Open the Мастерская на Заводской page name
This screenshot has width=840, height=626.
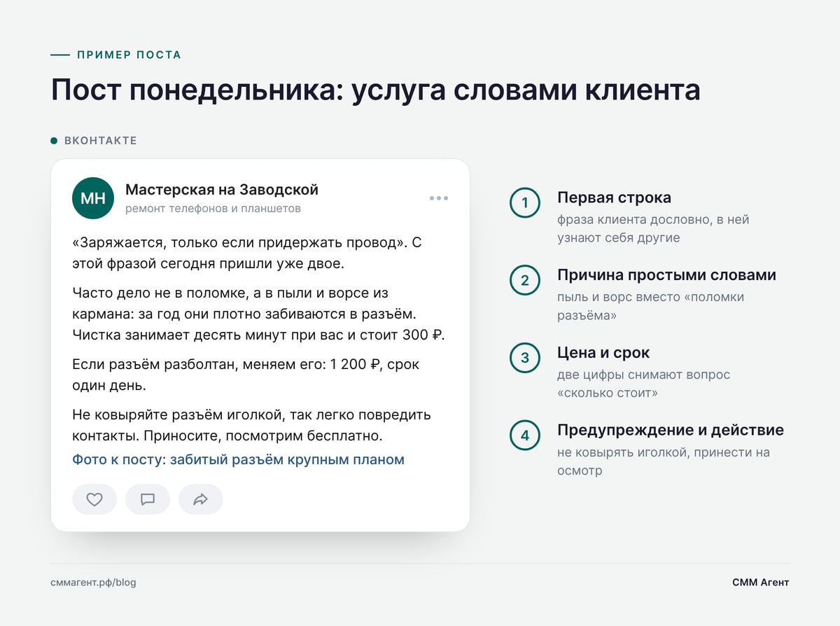222,189
